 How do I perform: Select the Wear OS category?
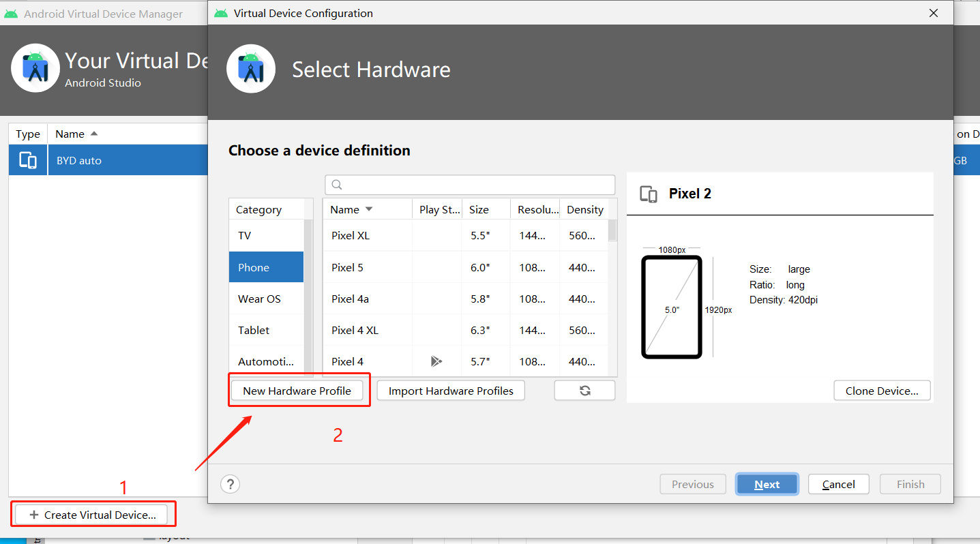pyautogui.click(x=267, y=299)
